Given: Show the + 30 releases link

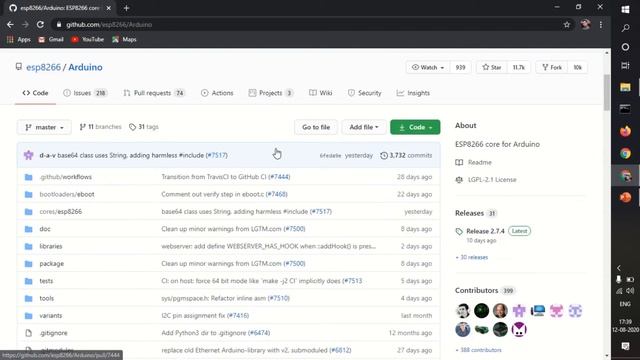Looking at the screenshot, I should [x=471, y=258].
